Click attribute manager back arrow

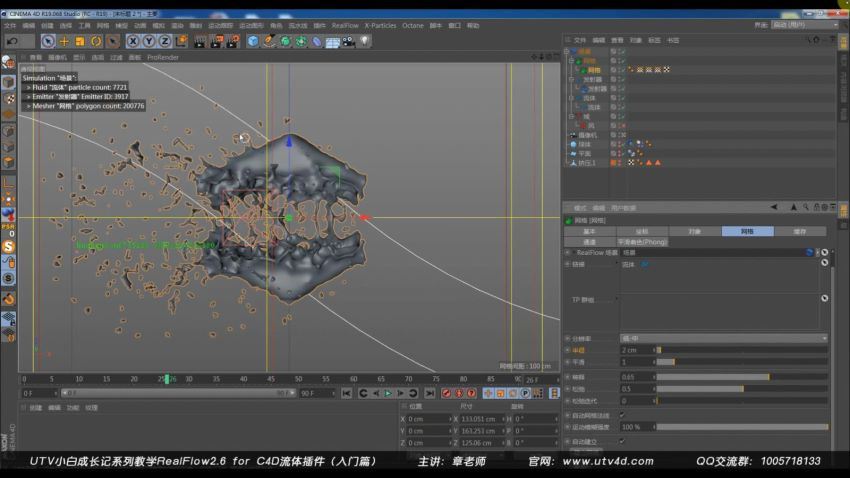pyautogui.click(x=774, y=208)
